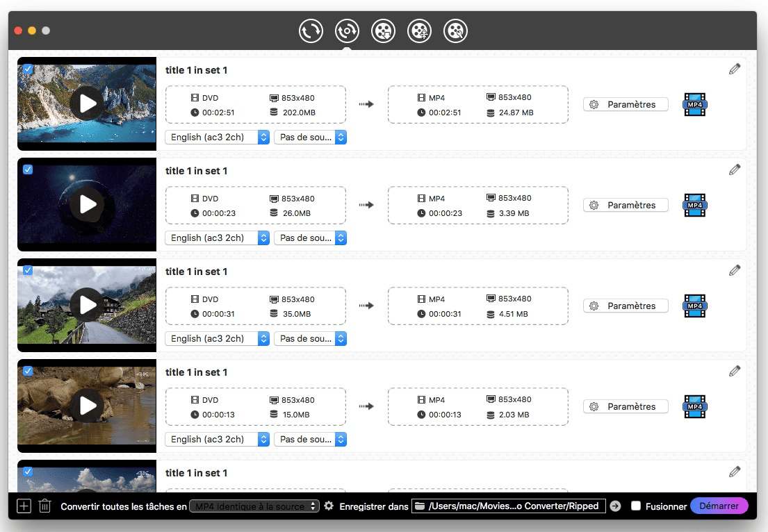Open the Pas de sou... subtitle dropdown for the 202.0MB video
Image resolution: width=768 pixels, height=532 pixels.
click(310, 137)
